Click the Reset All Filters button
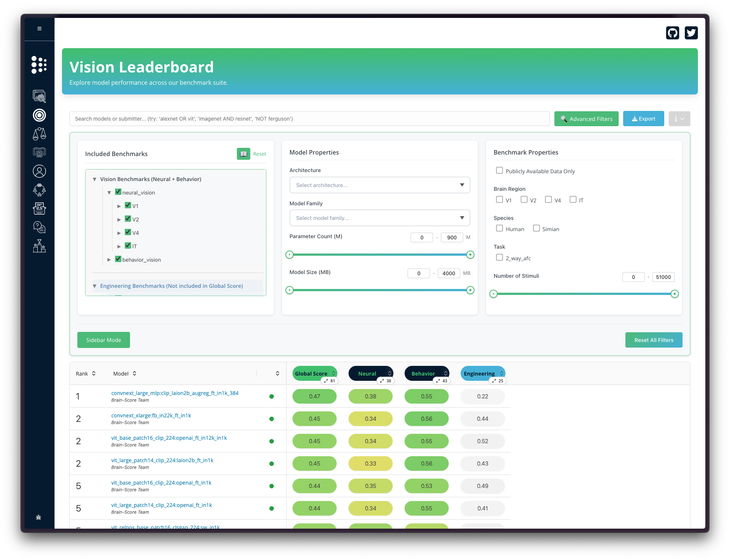Image resolution: width=730 pixels, height=560 pixels. [653, 340]
